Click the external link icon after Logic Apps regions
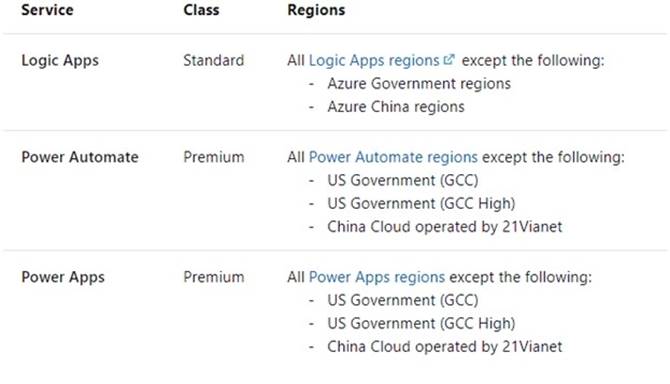The width and height of the screenshot is (670, 384). point(449,59)
